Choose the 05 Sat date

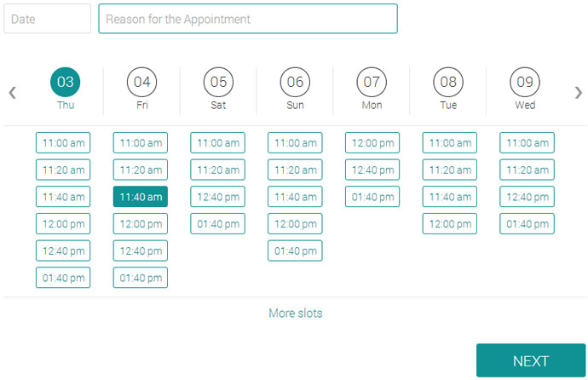pyautogui.click(x=218, y=82)
